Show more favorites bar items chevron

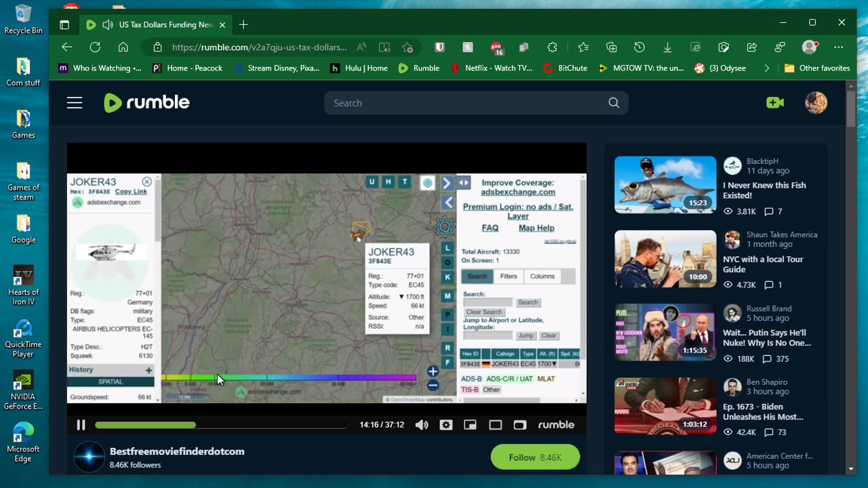767,68
